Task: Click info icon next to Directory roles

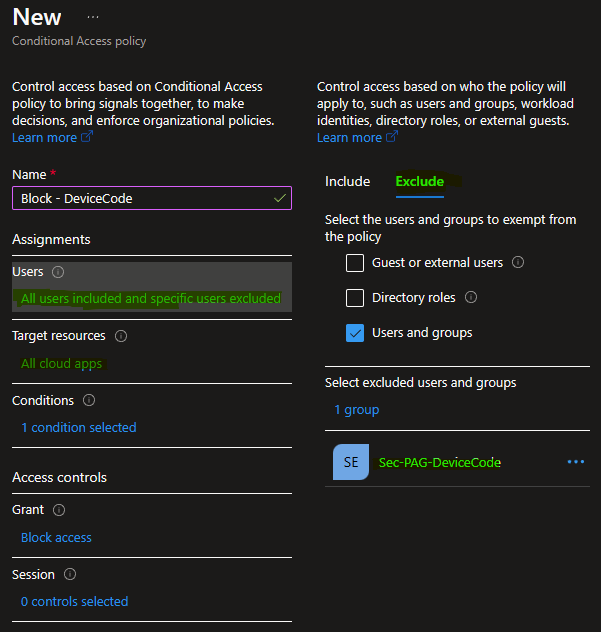Action: [x=471, y=298]
